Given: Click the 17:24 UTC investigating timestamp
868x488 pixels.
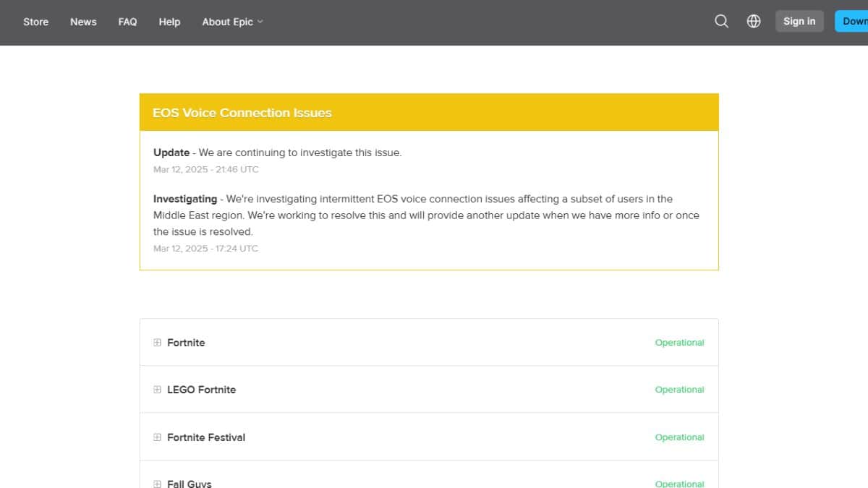Looking at the screenshot, I should [x=205, y=249].
